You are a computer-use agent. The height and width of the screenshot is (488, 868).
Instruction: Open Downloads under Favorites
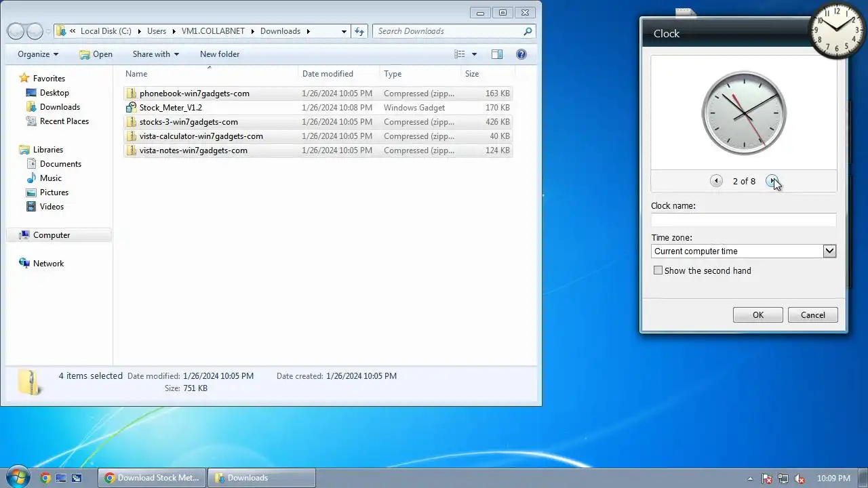coord(60,107)
